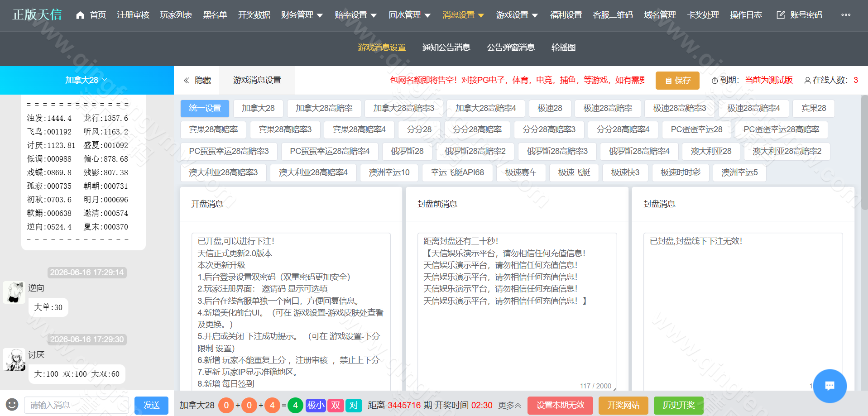Viewport: 868px width, 416px height.
Task: Open 注册审核 in the top menu
Action: tap(133, 15)
